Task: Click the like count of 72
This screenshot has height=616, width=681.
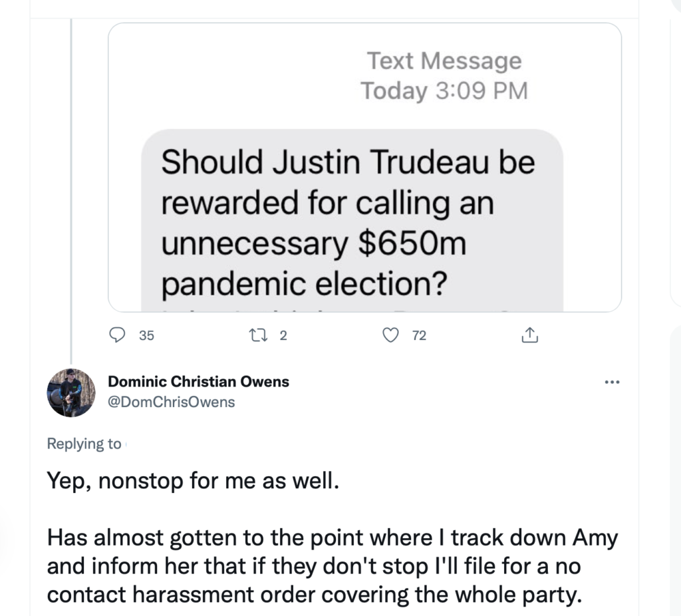Action: [x=419, y=336]
